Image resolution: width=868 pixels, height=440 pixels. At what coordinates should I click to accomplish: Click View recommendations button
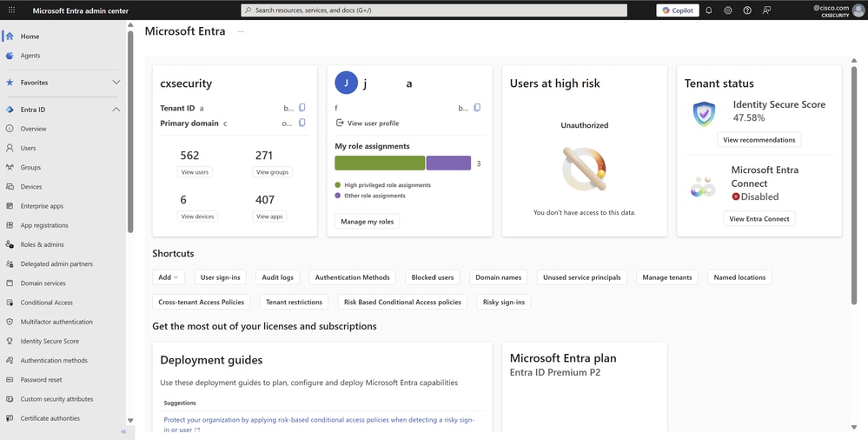pos(759,140)
